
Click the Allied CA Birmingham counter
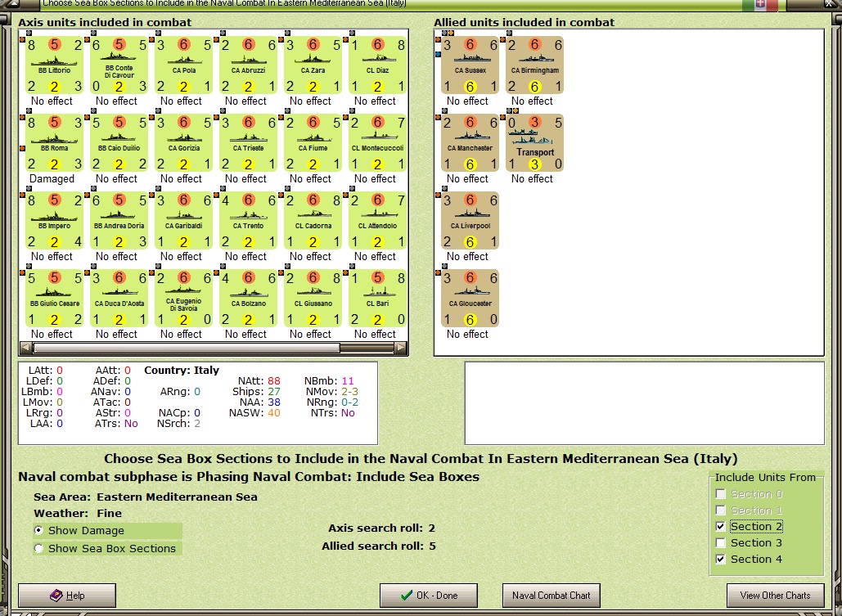pos(535,65)
